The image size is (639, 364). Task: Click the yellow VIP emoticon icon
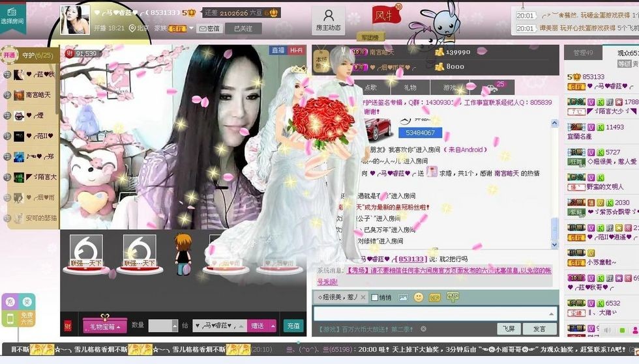(435, 298)
